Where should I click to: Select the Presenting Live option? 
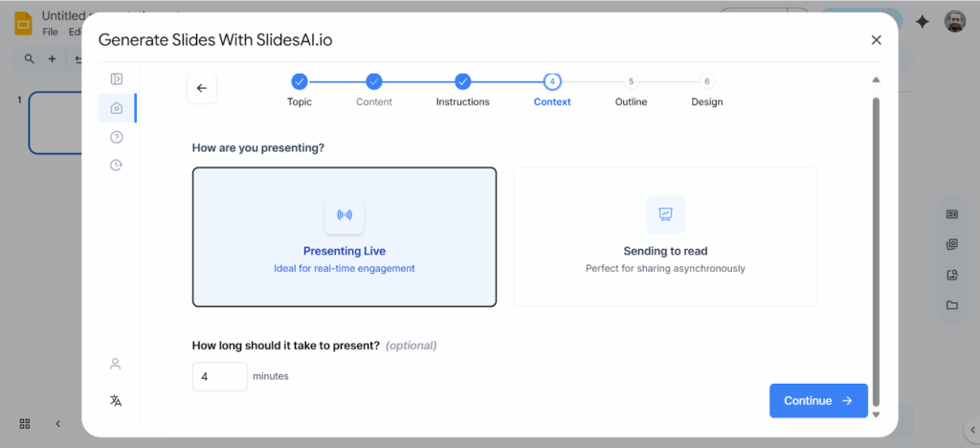pos(345,236)
